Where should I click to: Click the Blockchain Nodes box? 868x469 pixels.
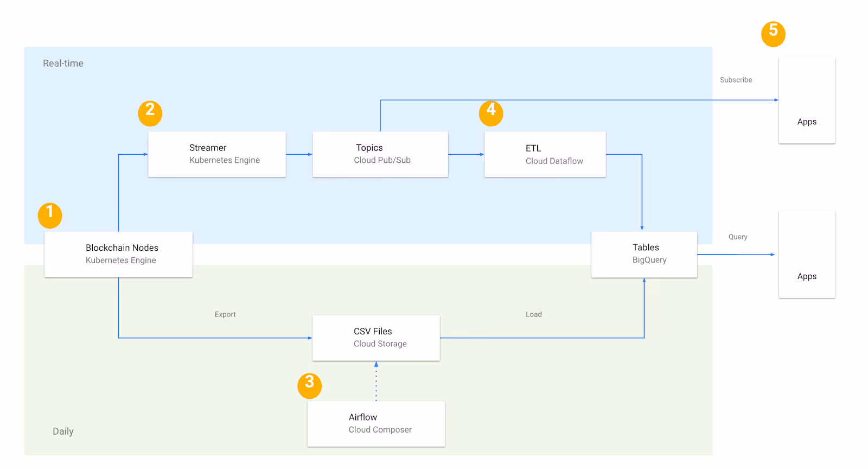[x=118, y=255]
